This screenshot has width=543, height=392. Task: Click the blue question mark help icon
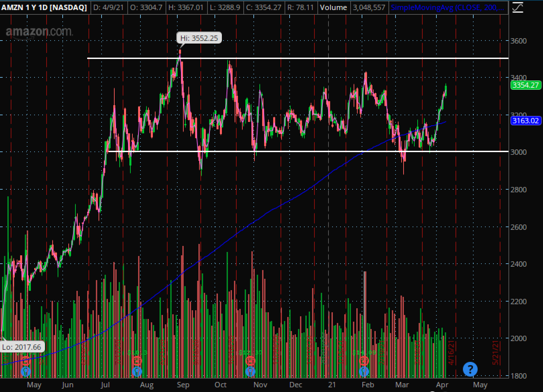click(x=470, y=369)
